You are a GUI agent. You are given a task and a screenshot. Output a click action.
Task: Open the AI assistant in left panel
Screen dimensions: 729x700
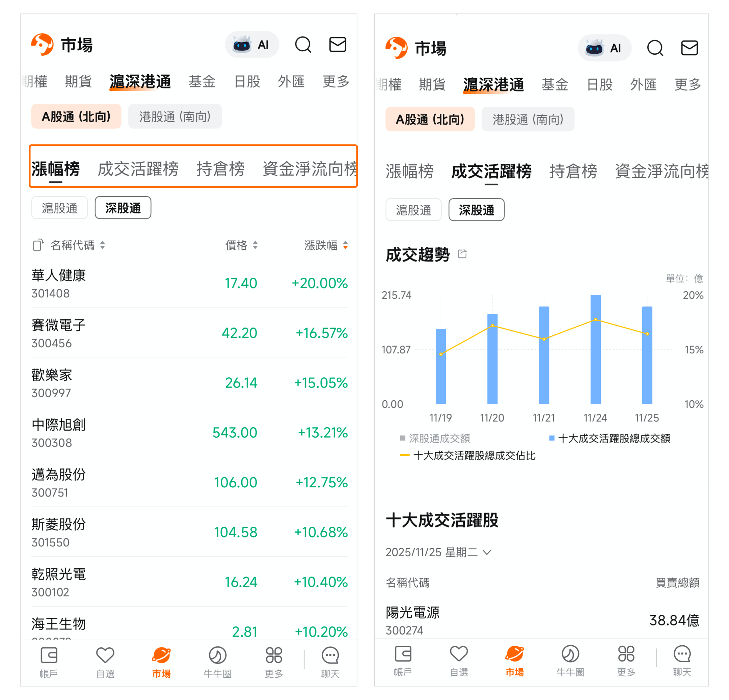click(x=252, y=45)
